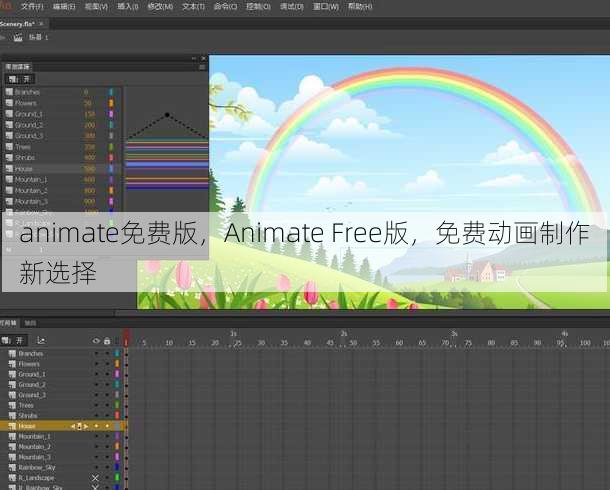Open the 文件(F) menu

coord(32,6)
